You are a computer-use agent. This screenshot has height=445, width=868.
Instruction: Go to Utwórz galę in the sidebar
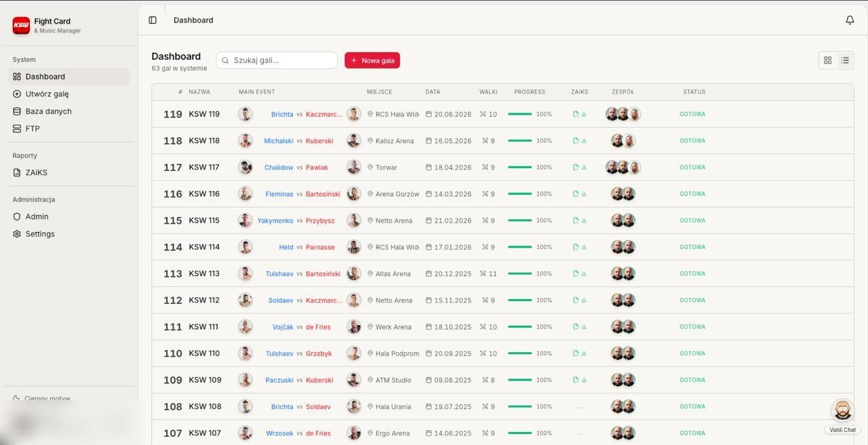tap(68, 94)
